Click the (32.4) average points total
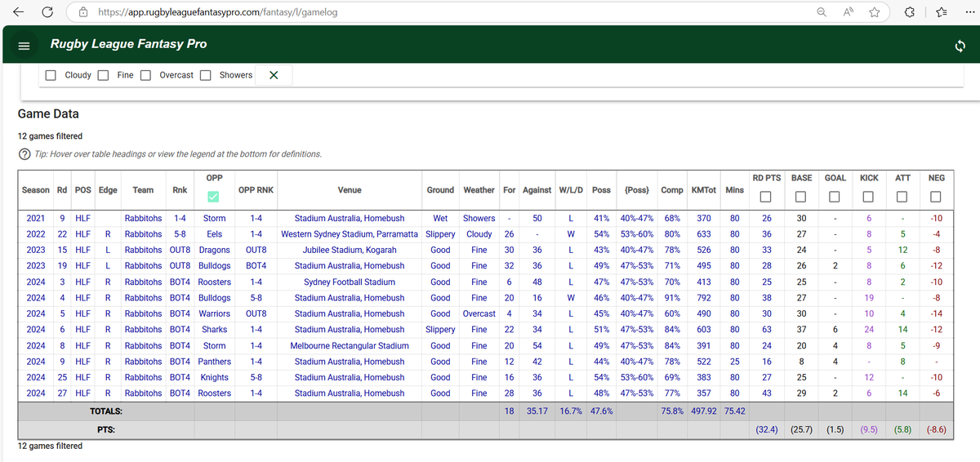 point(767,429)
